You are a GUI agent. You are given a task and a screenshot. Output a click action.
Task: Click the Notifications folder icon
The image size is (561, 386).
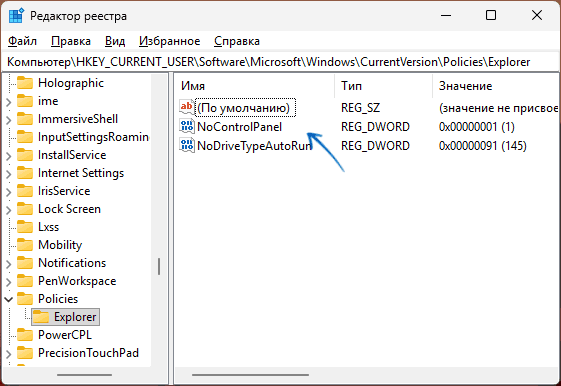pos(25,263)
